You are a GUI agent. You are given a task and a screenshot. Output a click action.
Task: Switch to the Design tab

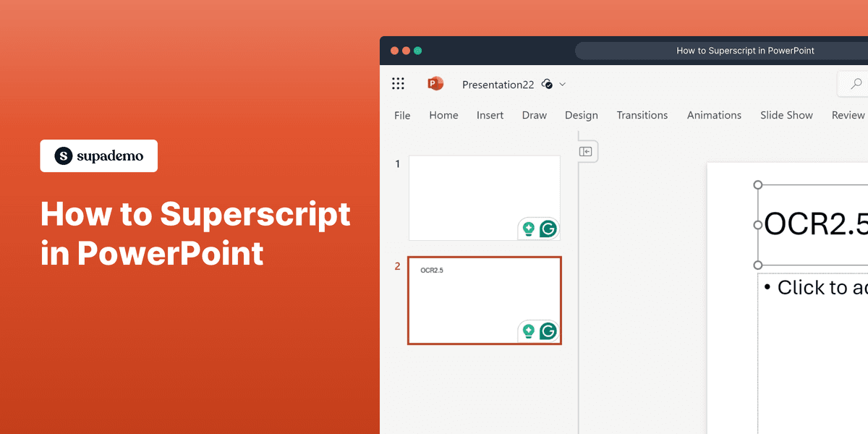(x=582, y=115)
